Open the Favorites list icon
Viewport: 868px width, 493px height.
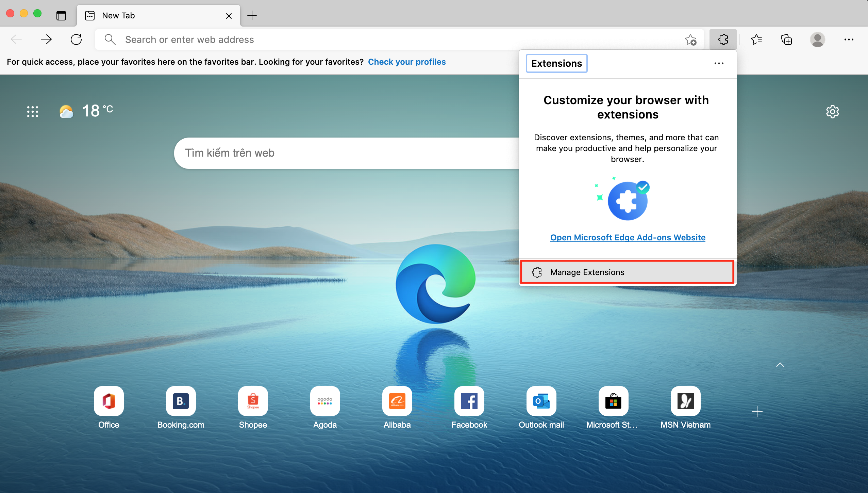click(756, 39)
